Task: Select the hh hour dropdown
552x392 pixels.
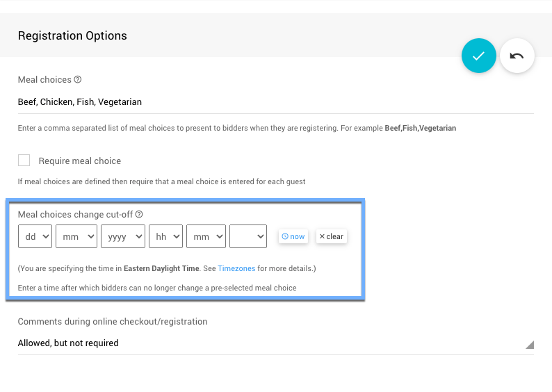Action: pyautogui.click(x=165, y=236)
